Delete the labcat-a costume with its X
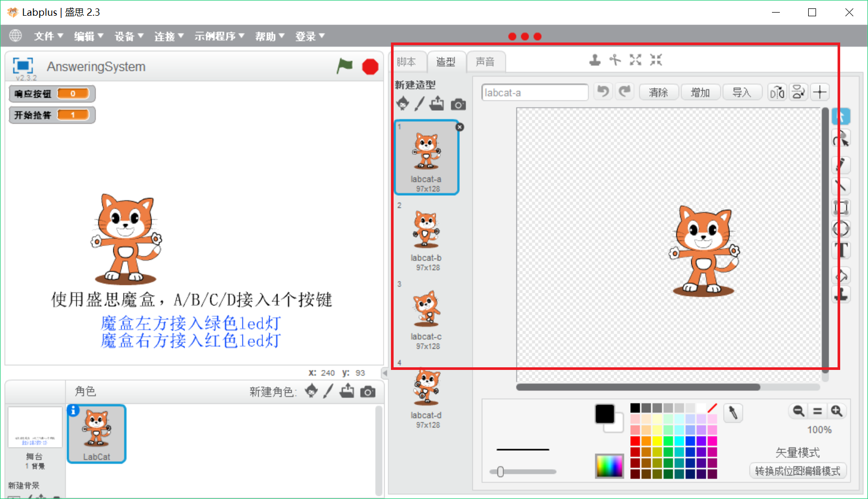This screenshot has width=868, height=499. tap(460, 127)
